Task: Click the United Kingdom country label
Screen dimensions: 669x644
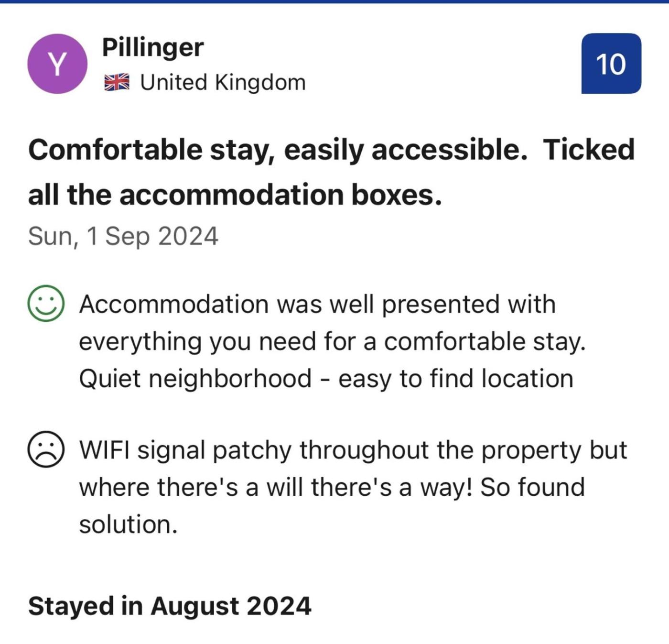Action: pyautogui.click(x=223, y=82)
